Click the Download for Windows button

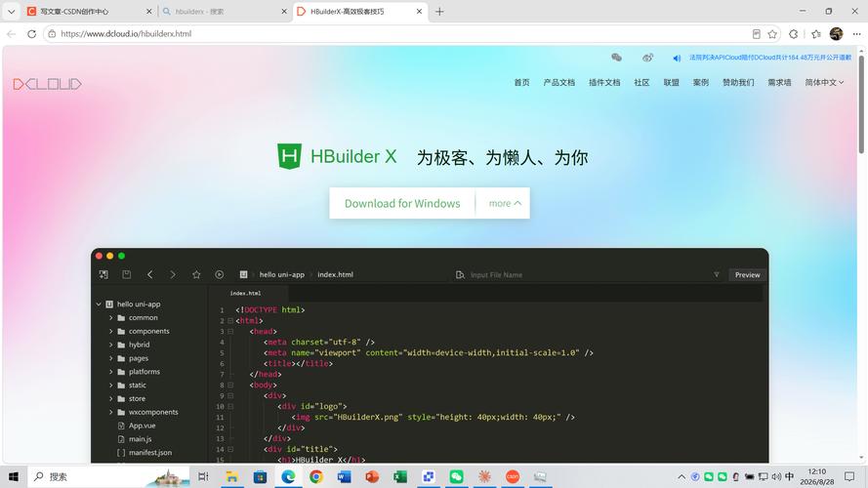(402, 203)
